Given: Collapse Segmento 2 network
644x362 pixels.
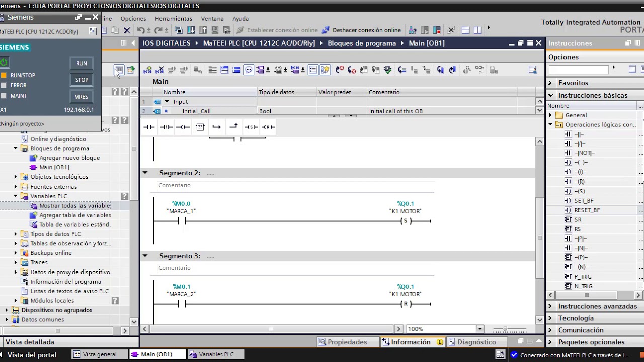Looking at the screenshot, I should tap(145, 173).
